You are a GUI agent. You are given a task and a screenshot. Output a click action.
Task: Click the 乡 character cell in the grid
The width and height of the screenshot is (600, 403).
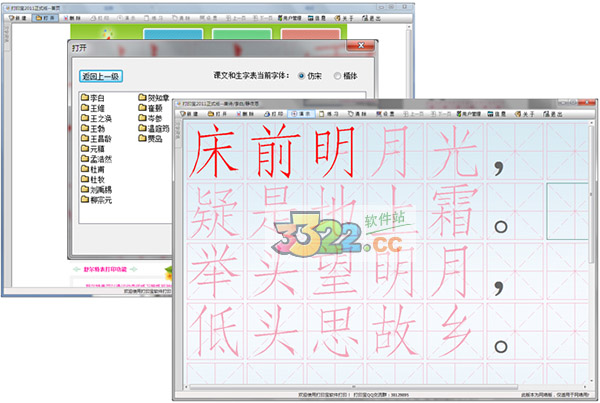click(455, 331)
